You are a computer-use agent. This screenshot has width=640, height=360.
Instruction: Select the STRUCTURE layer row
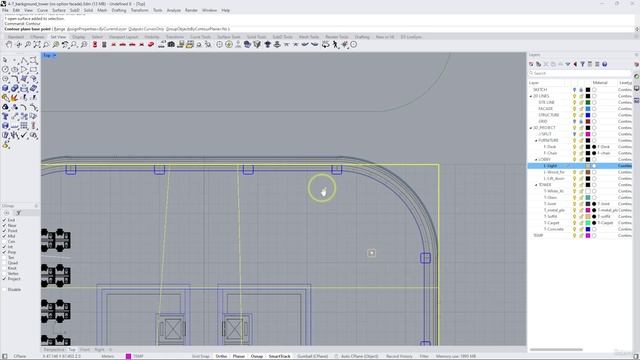(580, 115)
